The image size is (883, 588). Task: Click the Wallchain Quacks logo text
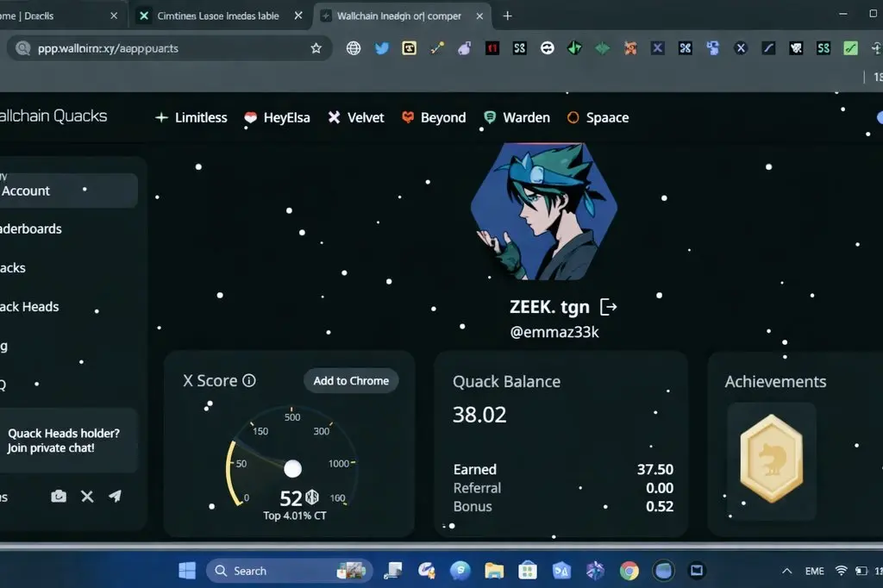[53, 116]
